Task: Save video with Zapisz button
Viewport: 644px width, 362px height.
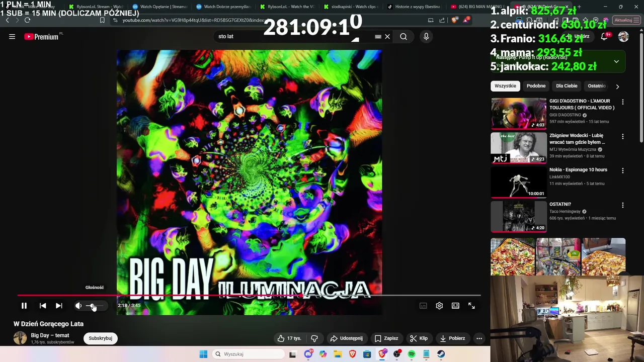Action: pyautogui.click(x=386, y=338)
